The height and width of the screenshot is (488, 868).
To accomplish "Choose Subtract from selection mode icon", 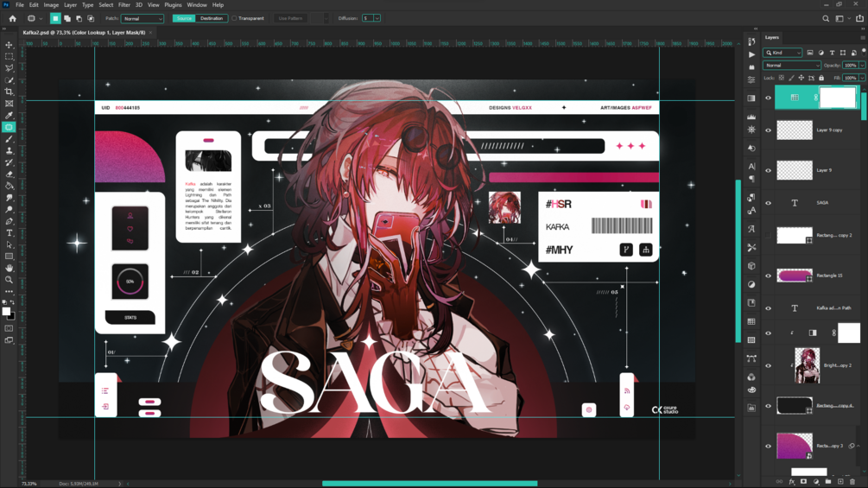I will (79, 18).
